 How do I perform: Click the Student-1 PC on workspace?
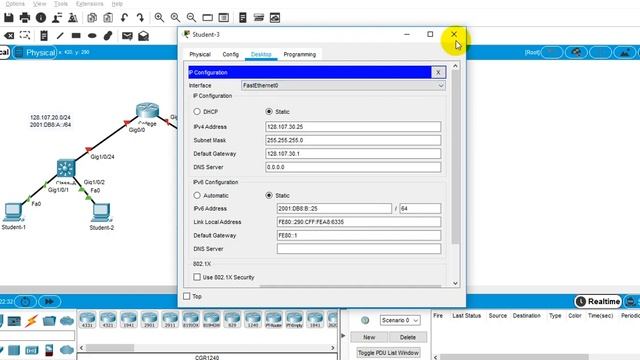pos(13,212)
